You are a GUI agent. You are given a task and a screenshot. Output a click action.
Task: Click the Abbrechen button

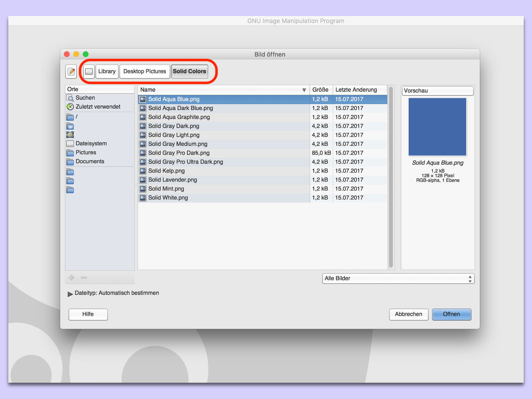tap(409, 314)
